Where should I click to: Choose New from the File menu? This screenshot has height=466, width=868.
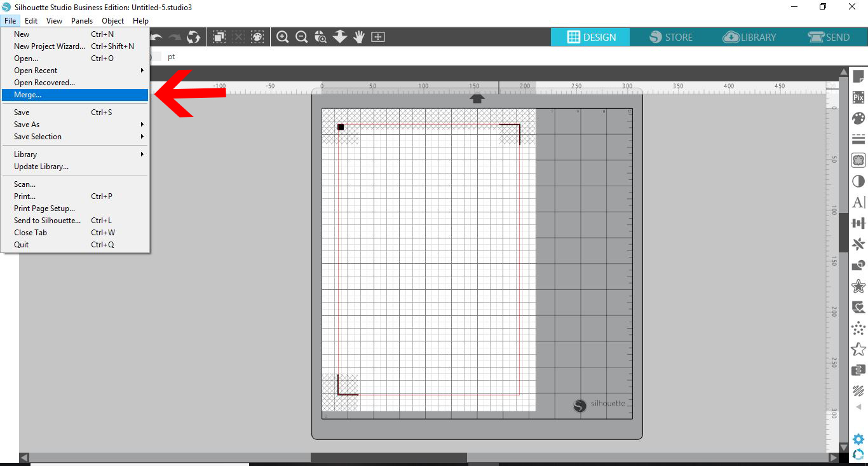(x=74, y=34)
